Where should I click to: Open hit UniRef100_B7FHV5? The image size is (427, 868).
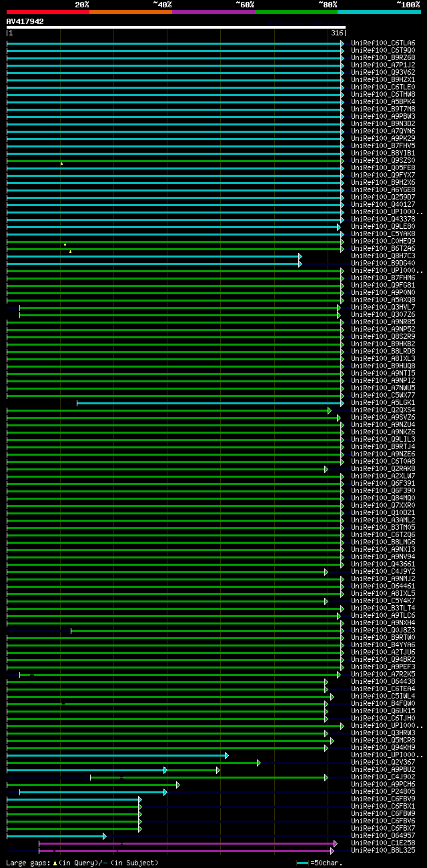(383, 145)
